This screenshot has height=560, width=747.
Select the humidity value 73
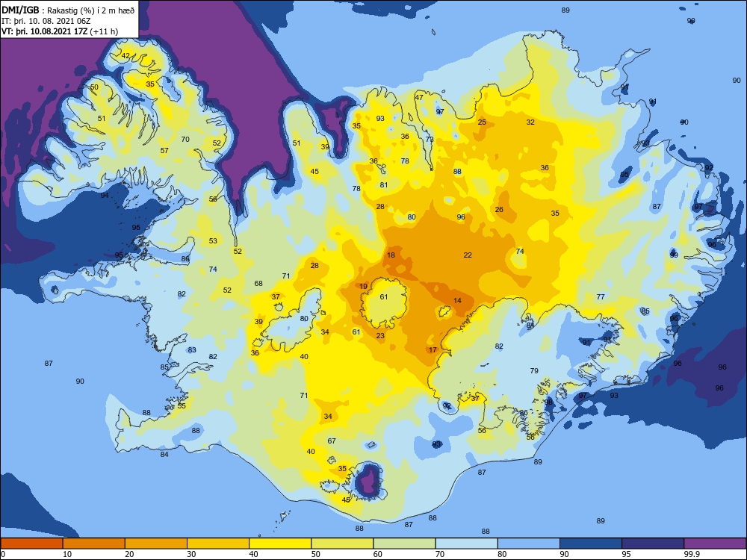pyautogui.click(x=430, y=140)
